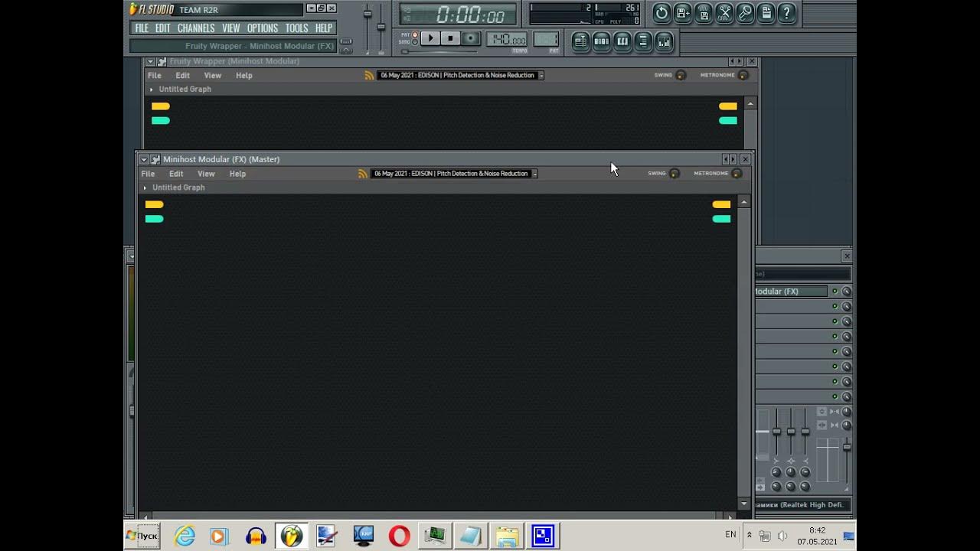Toggle the browser view icon

(643, 42)
